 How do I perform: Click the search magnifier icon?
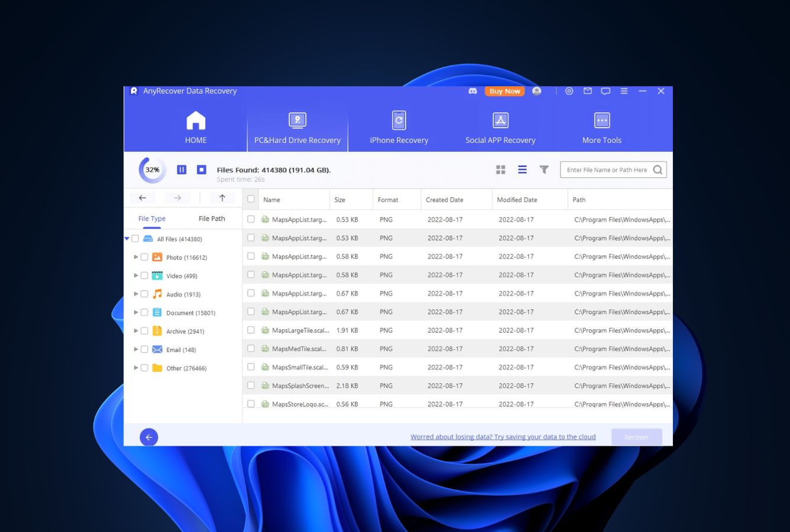[658, 170]
